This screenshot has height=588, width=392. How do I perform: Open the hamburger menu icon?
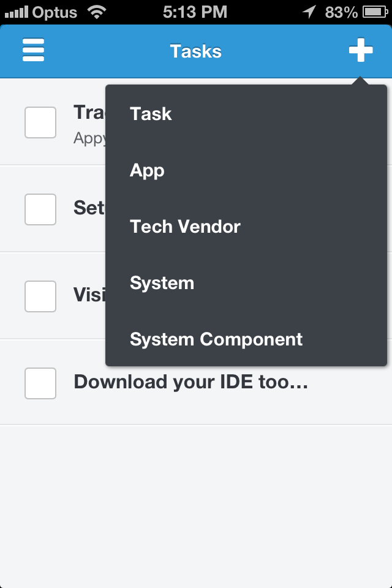click(x=33, y=50)
